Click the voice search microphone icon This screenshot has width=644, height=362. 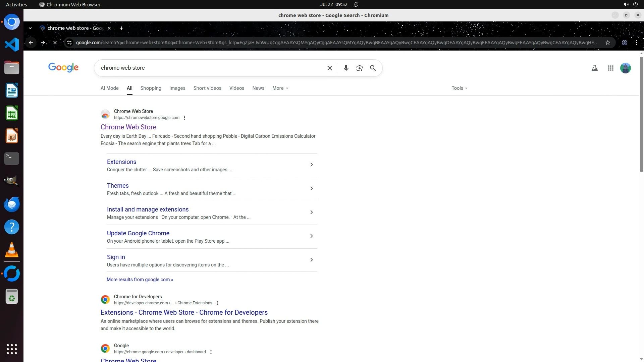[346, 68]
